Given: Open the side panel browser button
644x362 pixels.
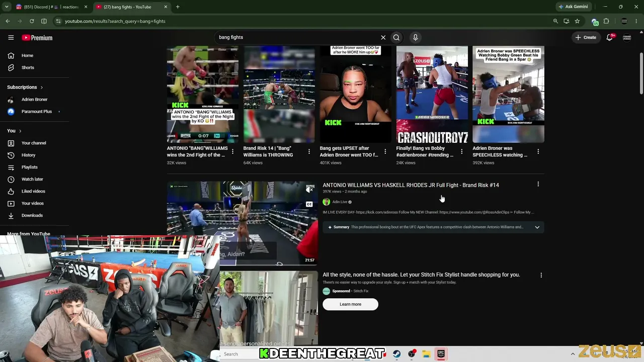Looking at the screenshot, I should coord(44,21).
